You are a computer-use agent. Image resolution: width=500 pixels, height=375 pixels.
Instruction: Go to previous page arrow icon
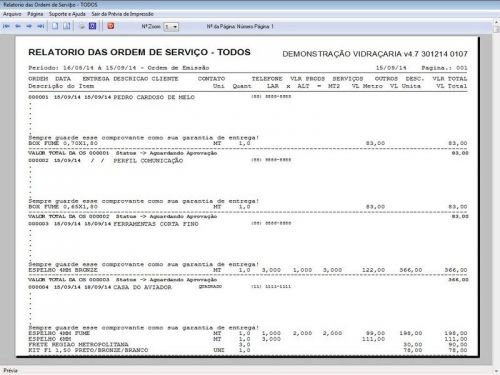pos(18,26)
